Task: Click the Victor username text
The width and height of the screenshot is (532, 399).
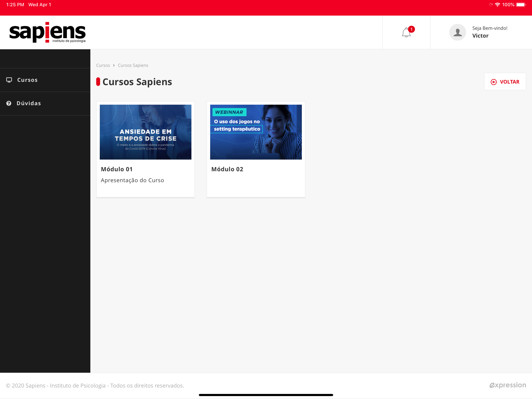Action: [480, 36]
